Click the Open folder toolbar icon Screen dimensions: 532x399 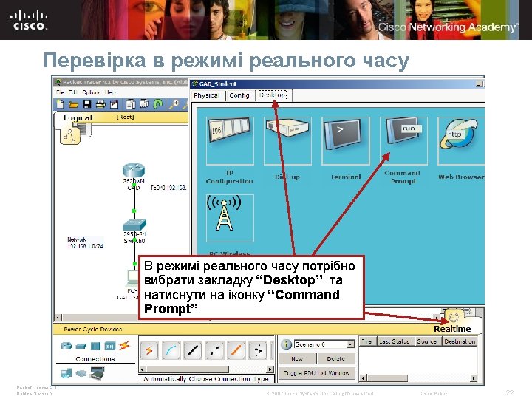click(73, 104)
